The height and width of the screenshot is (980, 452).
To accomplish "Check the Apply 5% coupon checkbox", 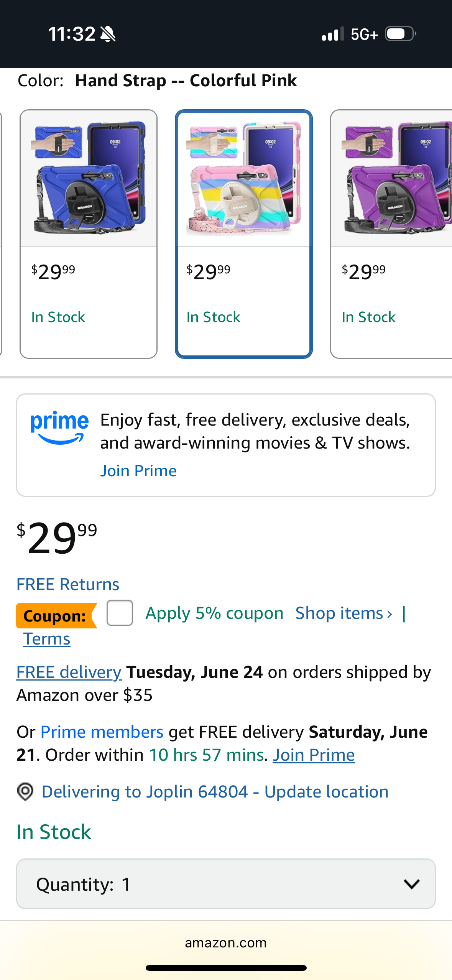I will [x=120, y=613].
